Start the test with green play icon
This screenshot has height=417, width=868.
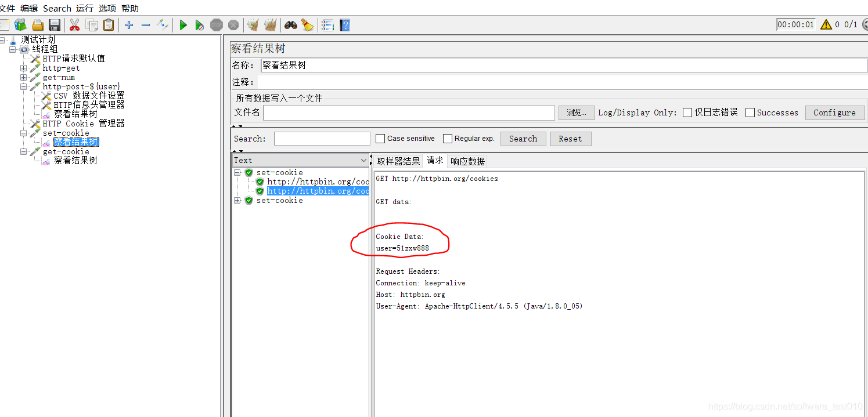(183, 25)
